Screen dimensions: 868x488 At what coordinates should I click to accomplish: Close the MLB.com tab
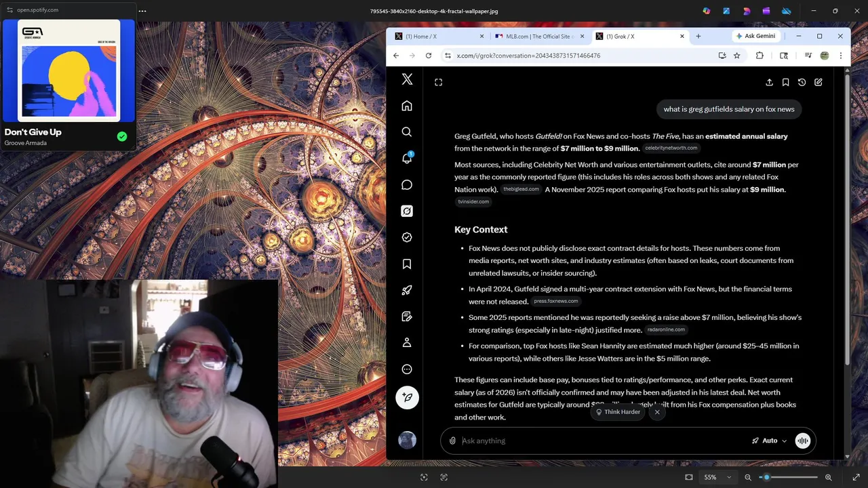(582, 36)
